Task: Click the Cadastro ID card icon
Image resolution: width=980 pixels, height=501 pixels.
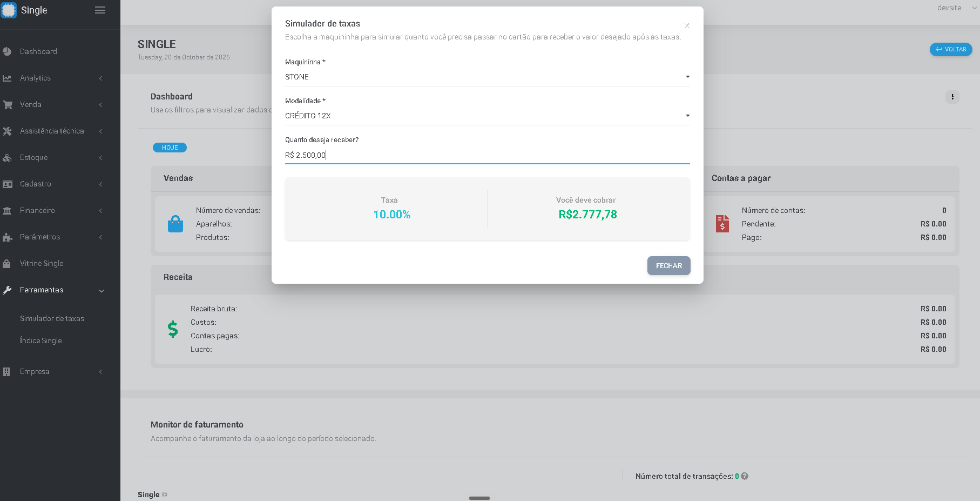Action: [8, 184]
